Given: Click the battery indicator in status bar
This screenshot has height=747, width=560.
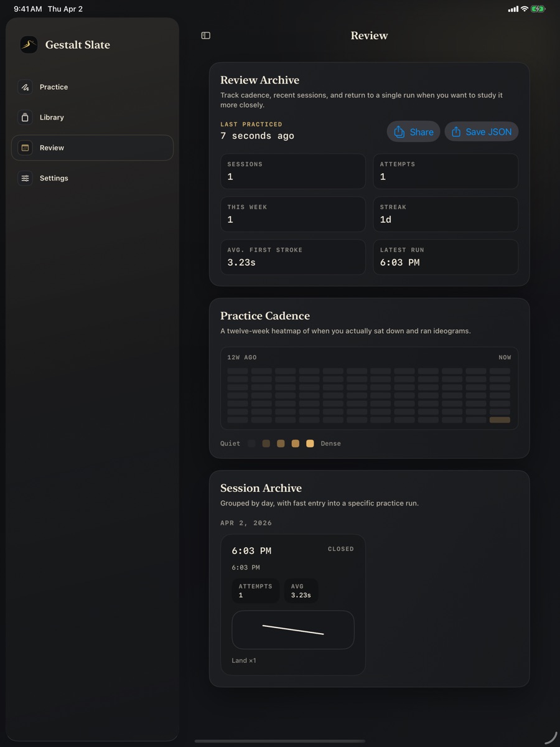Looking at the screenshot, I should click(x=538, y=9).
